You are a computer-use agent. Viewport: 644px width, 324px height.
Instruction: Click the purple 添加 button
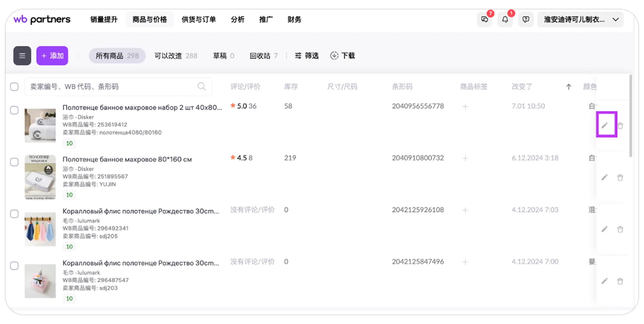[x=52, y=56]
